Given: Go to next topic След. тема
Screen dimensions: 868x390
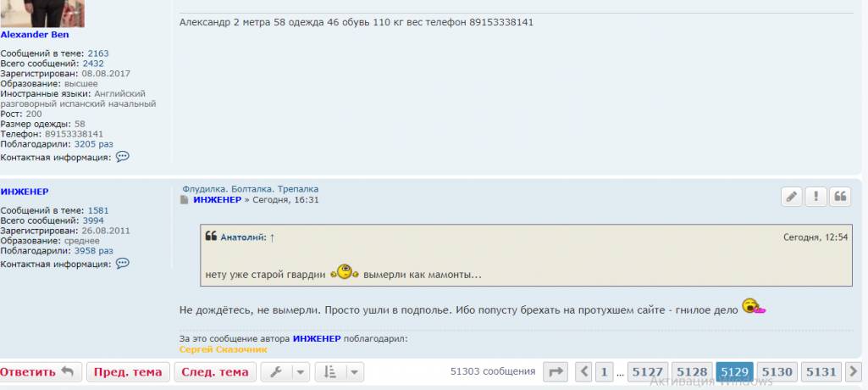Looking at the screenshot, I should coord(215,372).
